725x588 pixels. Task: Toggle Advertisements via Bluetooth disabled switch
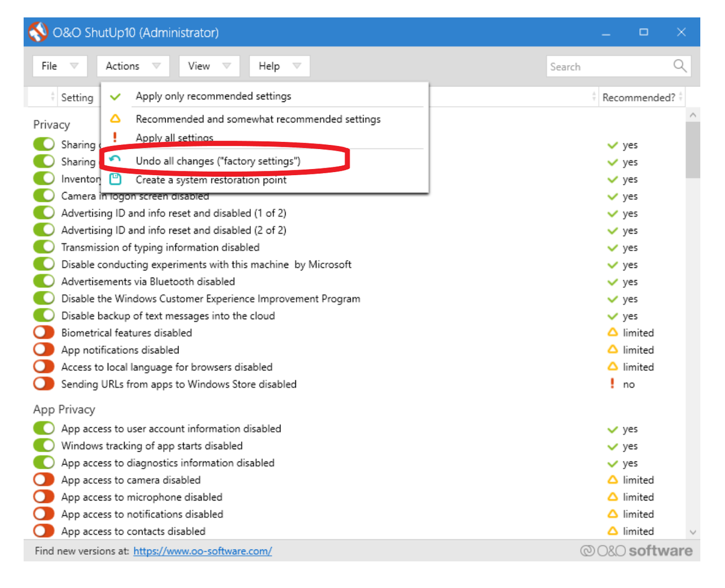[x=43, y=281]
